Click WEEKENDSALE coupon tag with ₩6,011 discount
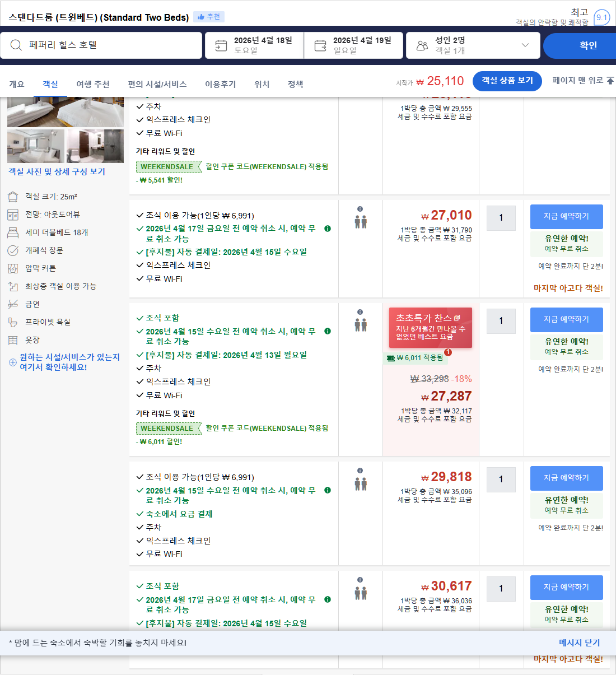Screen dimensions: 616x675 [x=169, y=429]
